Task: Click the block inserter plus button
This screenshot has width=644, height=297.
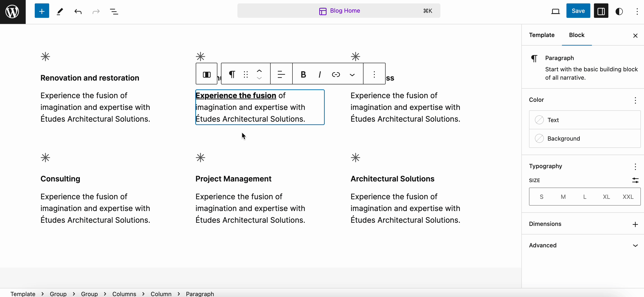Action: pos(42,11)
